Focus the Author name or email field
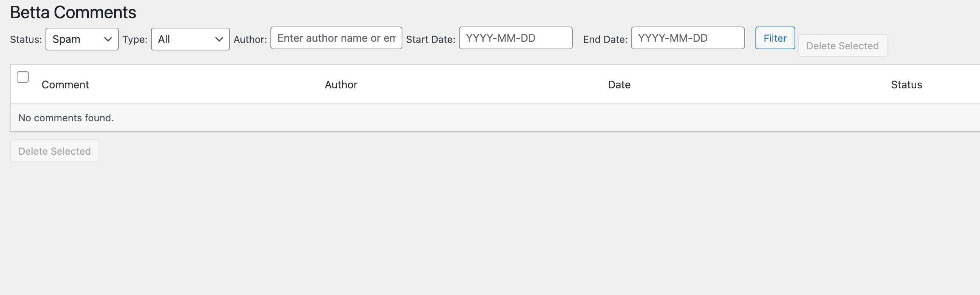The width and height of the screenshot is (980, 295). tap(336, 38)
